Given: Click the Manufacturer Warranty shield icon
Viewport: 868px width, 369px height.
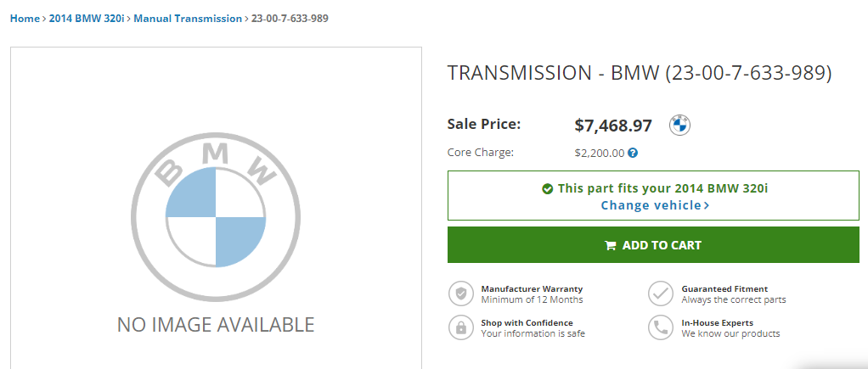Looking at the screenshot, I should pos(461,294).
